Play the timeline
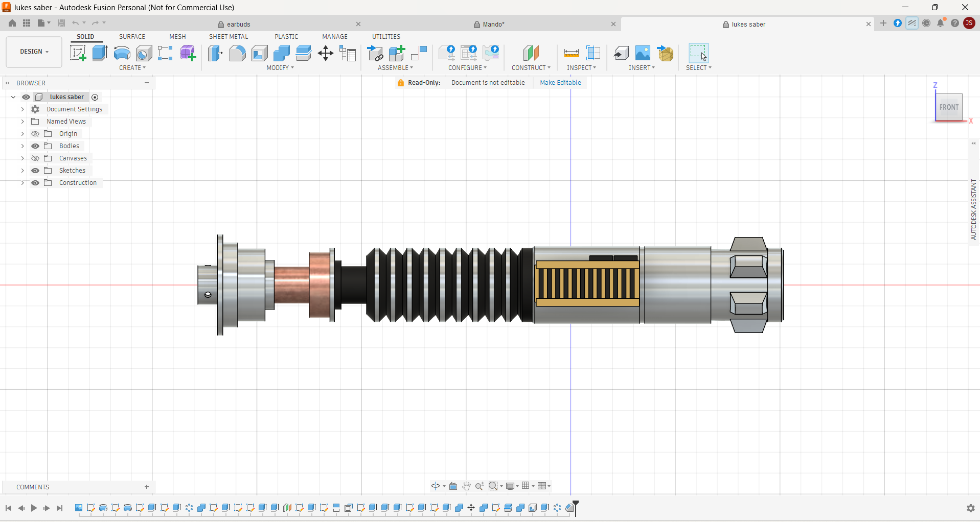Image resolution: width=980 pixels, height=522 pixels. pyautogui.click(x=34, y=508)
